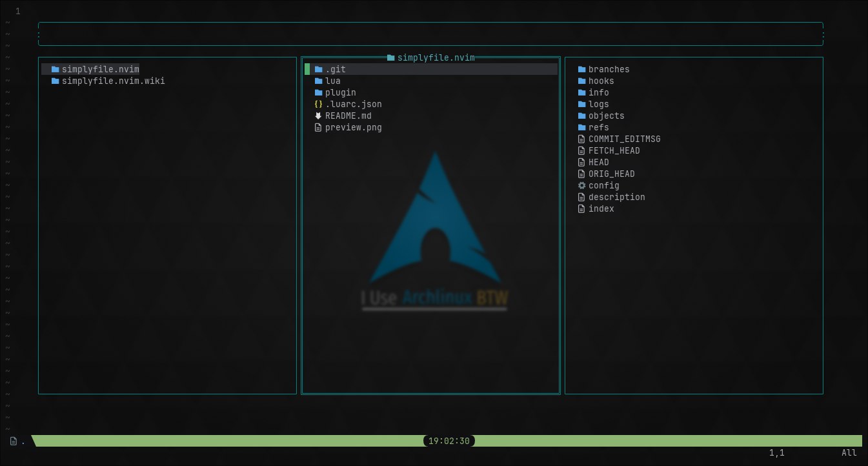Open README.md in the file list

tap(348, 116)
